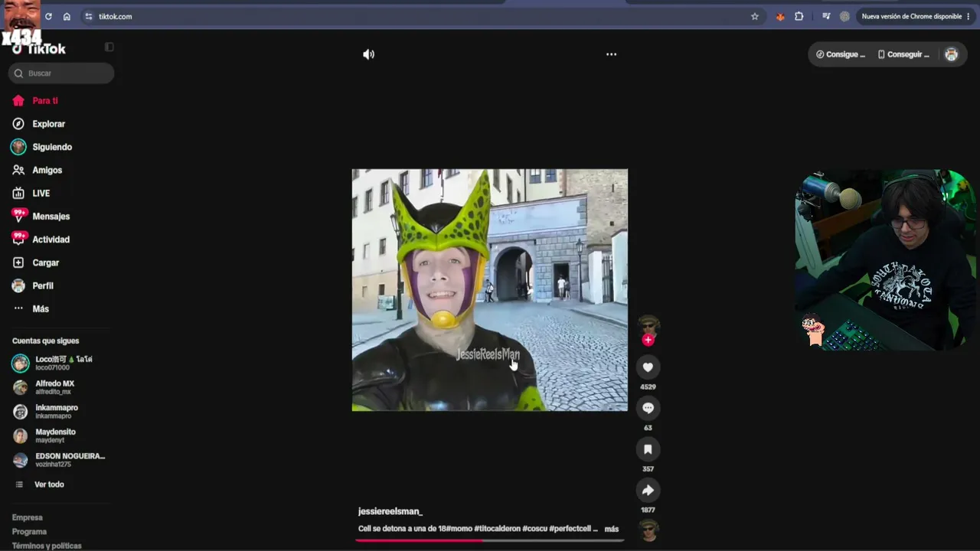Reload the page with the browser refresh icon

(48, 16)
